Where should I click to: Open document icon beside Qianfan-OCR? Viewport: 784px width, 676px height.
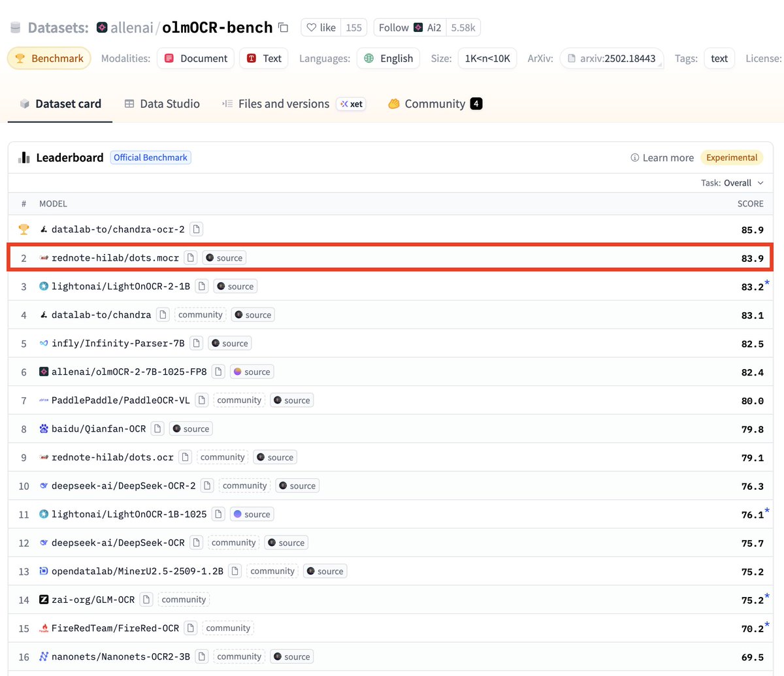point(157,428)
